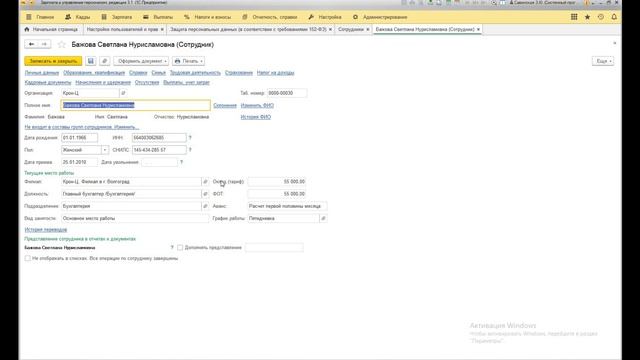
Task: Click Полное имя input field
Action: coord(136,105)
